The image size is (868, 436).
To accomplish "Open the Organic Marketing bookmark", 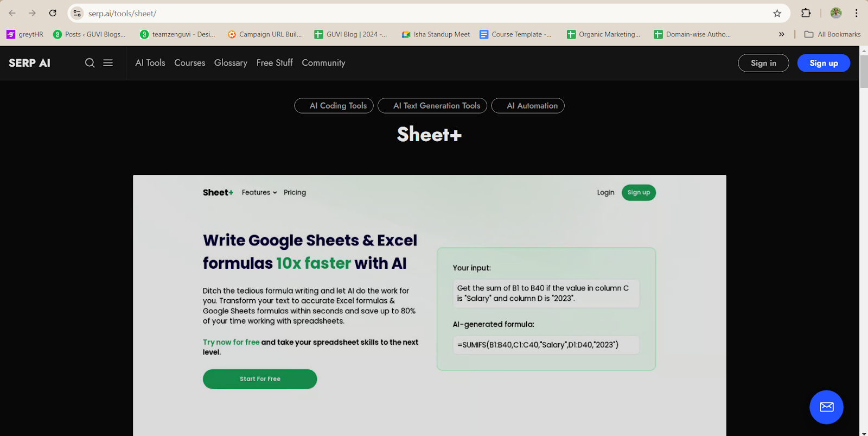I will coord(603,34).
